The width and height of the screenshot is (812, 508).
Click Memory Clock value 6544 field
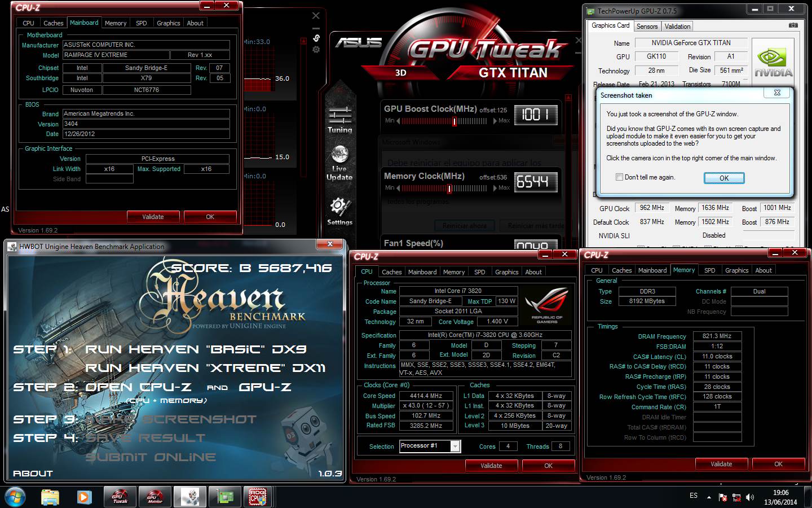coord(536,182)
